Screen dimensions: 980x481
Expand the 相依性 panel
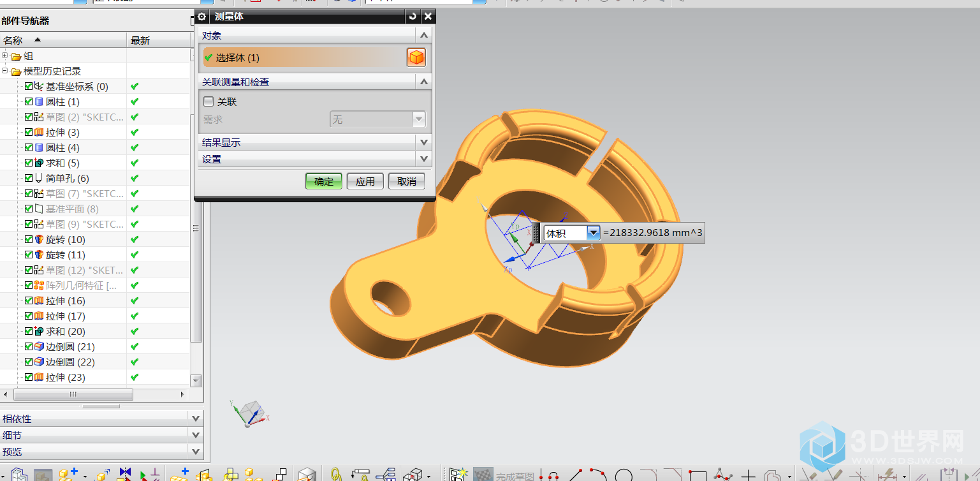(196, 418)
